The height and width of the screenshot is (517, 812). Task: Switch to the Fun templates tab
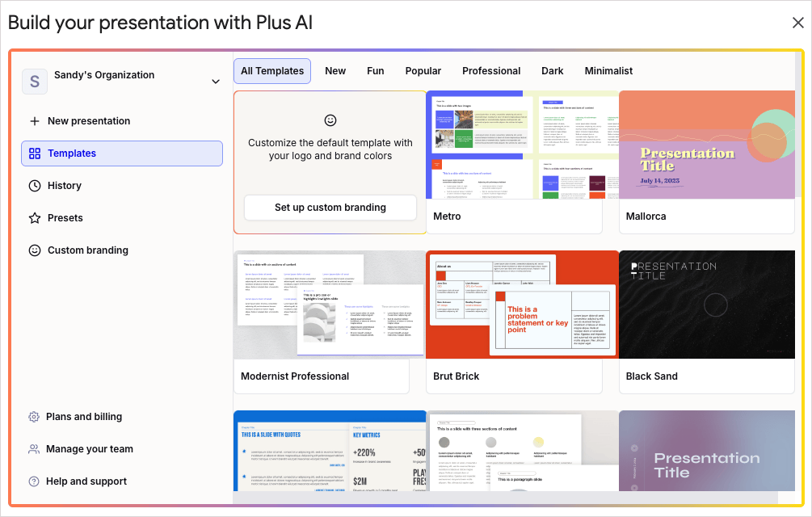(376, 71)
